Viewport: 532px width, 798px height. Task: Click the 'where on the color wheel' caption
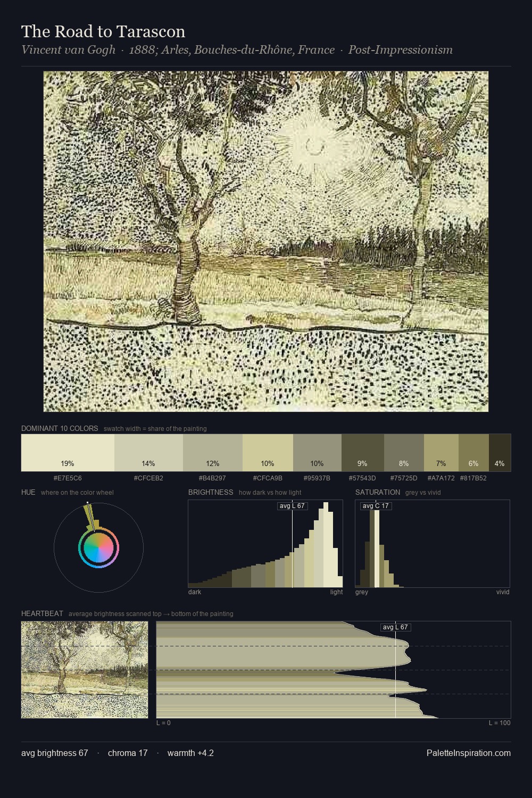click(x=77, y=493)
